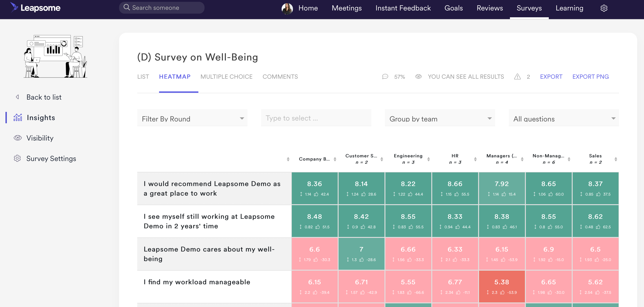644x307 pixels.
Task: Click the Search someone field
Action: [x=162, y=8]
